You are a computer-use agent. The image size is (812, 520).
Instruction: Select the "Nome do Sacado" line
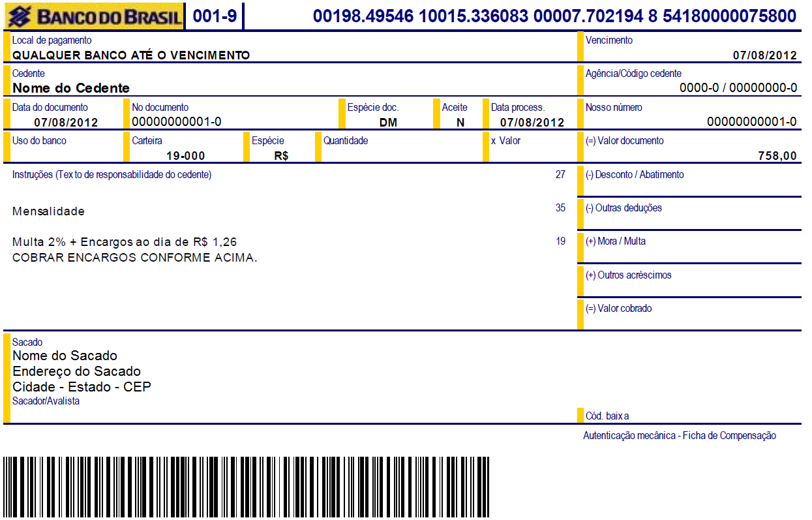(65, 356)
